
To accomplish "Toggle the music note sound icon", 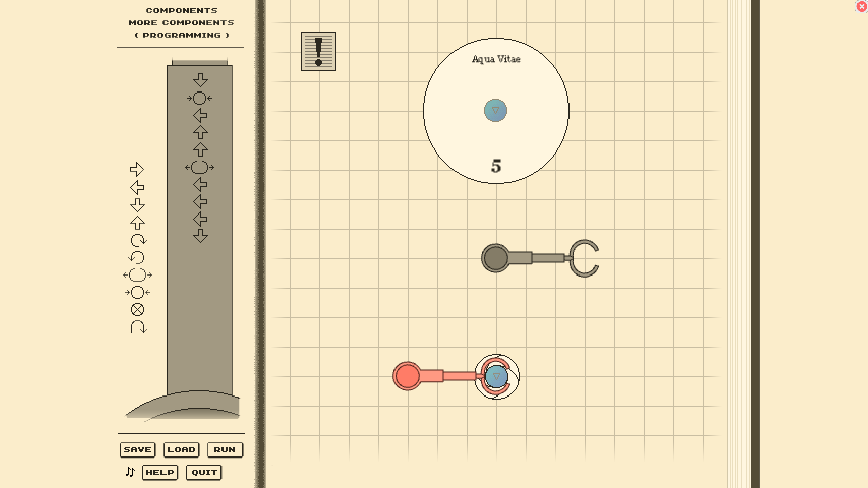I will (x=130, y=471).
